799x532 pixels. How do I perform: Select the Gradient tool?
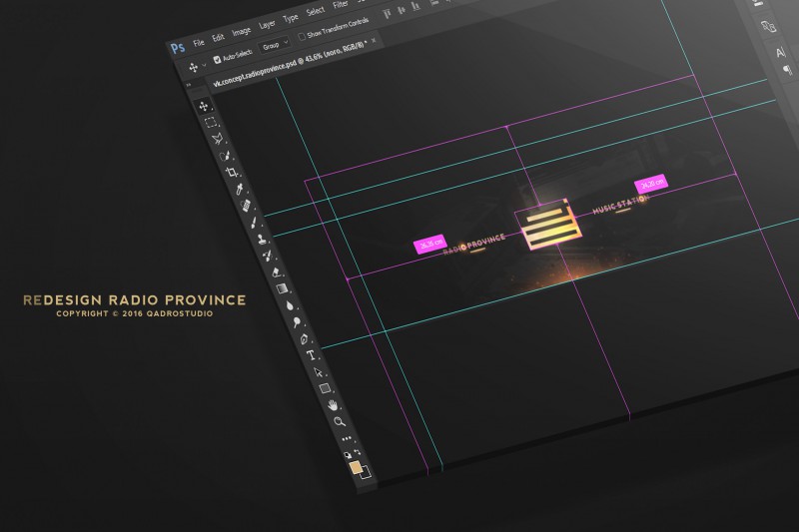pyautogui.click(x=282, y=288)
